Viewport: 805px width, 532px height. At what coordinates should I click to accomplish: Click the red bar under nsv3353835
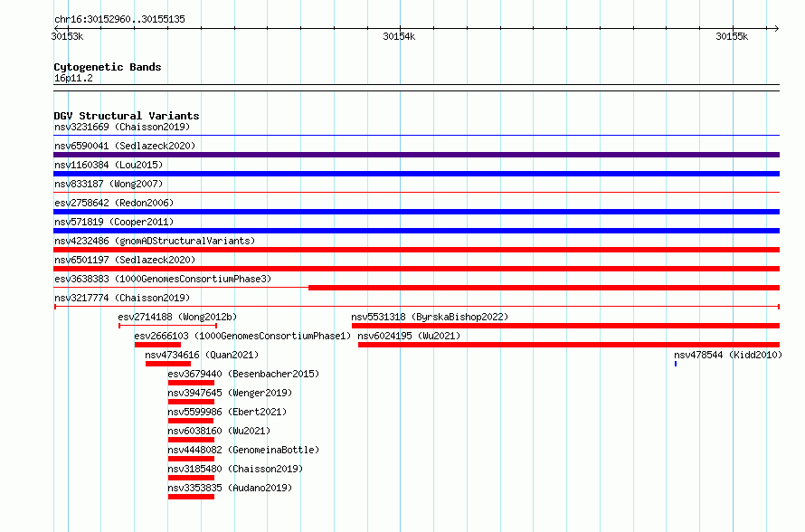click(x=191, y=497)
